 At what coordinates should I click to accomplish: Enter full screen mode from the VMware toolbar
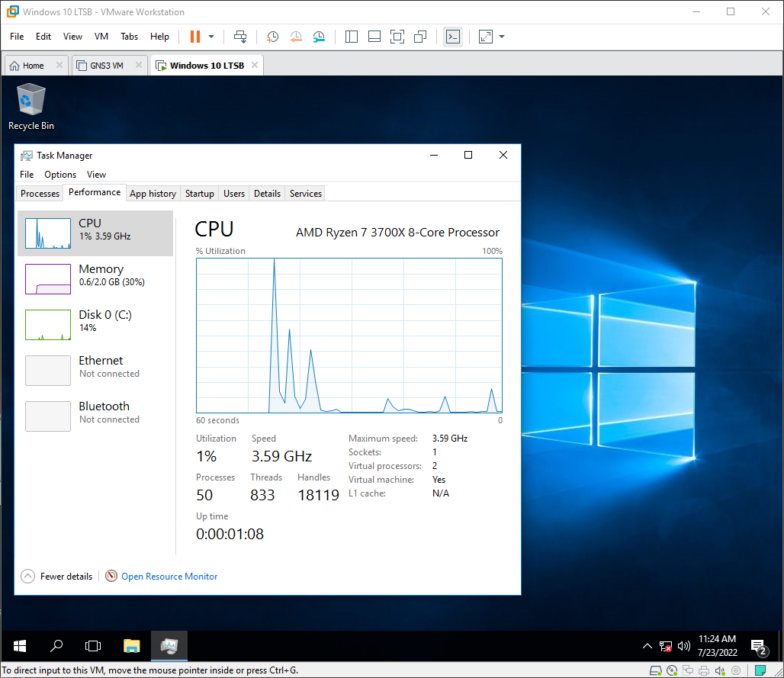coord(397,37)
